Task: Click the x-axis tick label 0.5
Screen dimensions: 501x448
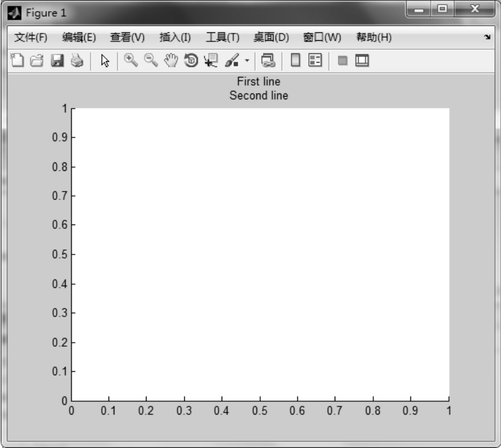Action: (x=260, y=411)
